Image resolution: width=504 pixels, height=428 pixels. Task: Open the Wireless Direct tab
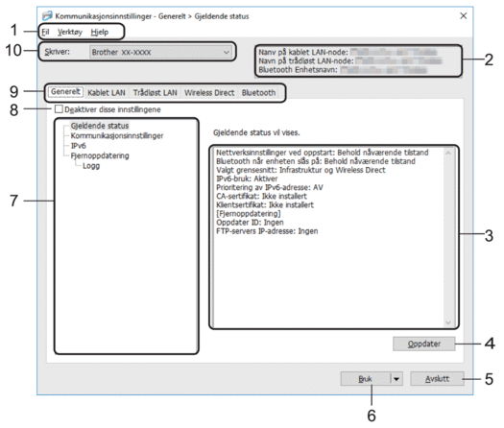pyautogui.click(x=209, y=92)
